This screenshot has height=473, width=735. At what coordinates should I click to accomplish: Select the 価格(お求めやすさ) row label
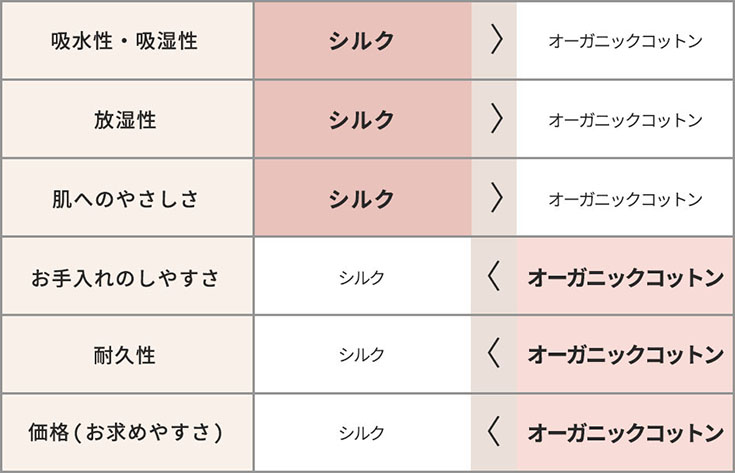[124, 433]
